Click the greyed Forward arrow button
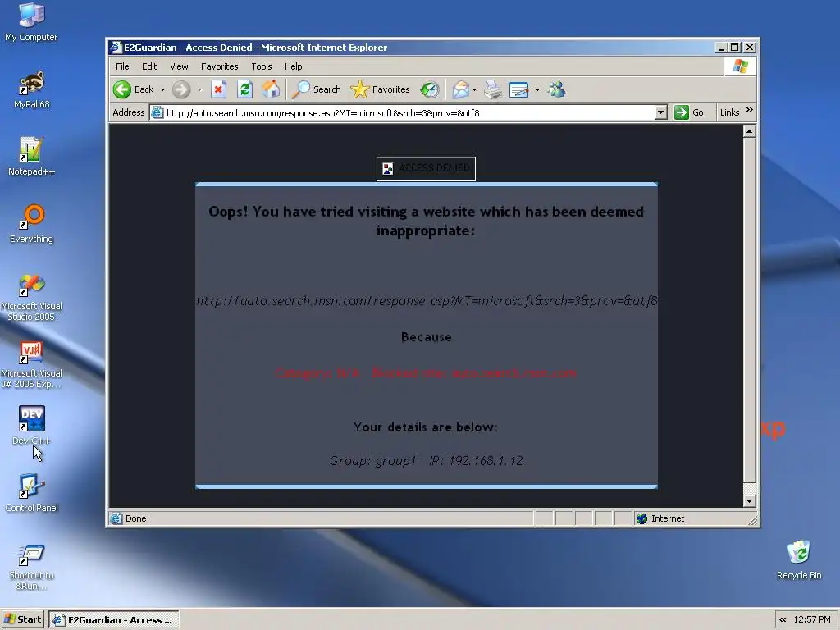 [181, 89]
